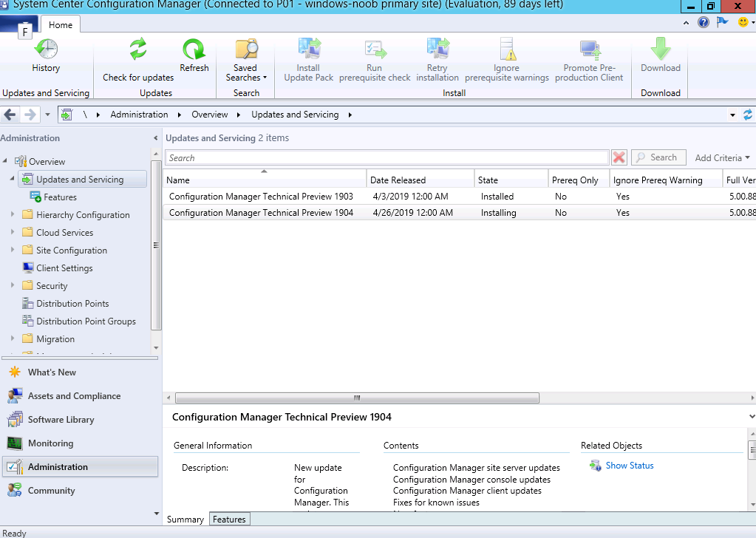Open the Help icon in the title area
The height and width of the screenshot is (538, 756).
click(x=704, y=22)
